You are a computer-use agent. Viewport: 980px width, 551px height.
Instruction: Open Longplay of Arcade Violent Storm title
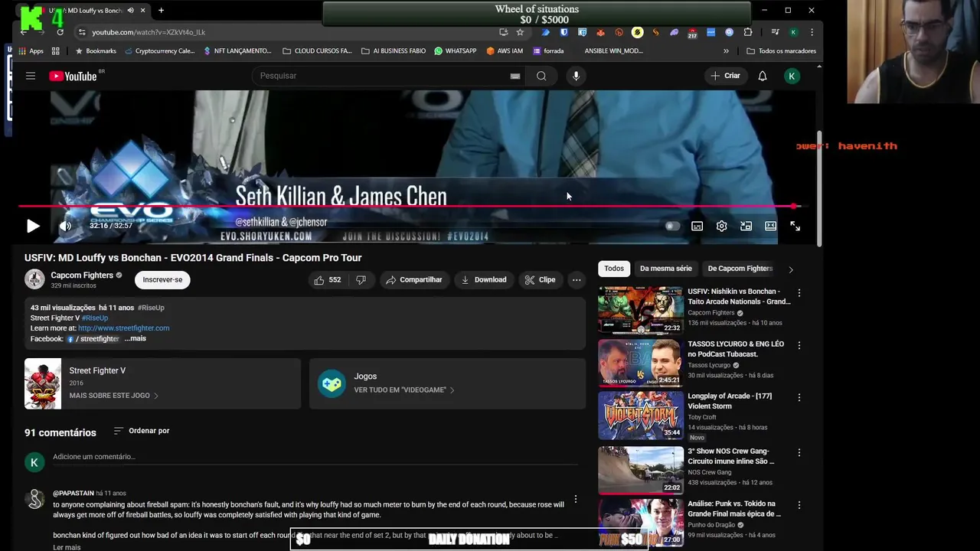[730, 401]
